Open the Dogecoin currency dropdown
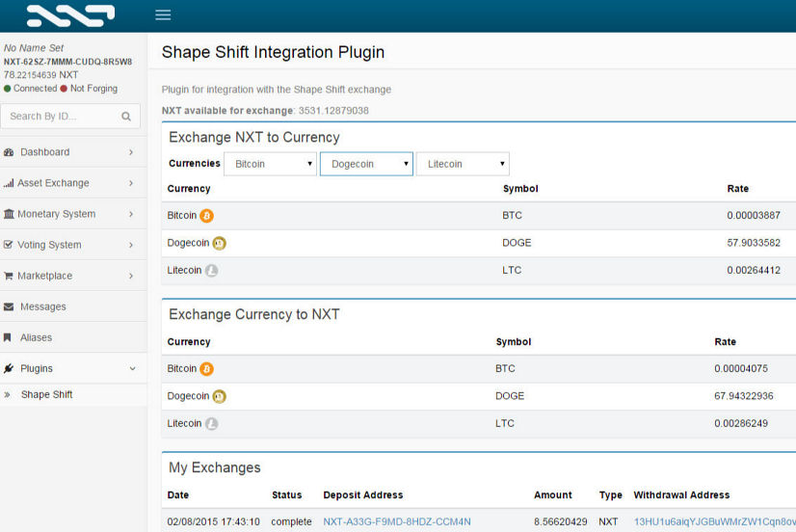796x532 pixels. pos(366,164)
